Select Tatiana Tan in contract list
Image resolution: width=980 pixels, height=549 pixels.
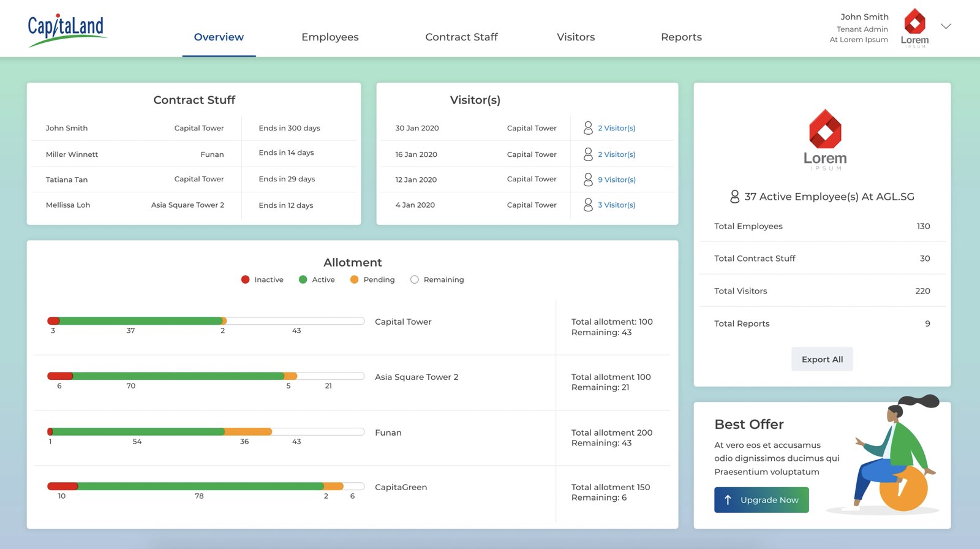(67, 180)
